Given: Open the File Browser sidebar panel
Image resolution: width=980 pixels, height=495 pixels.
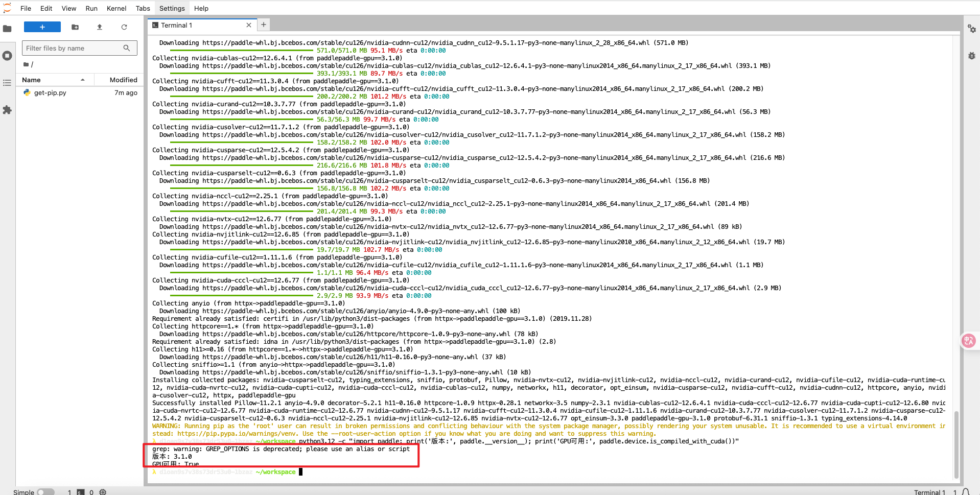Looking at the screenshot, I should (7, 29).
